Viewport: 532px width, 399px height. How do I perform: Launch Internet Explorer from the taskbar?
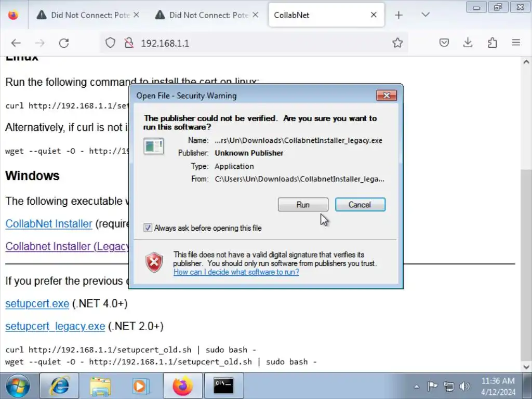coord(59,386)
